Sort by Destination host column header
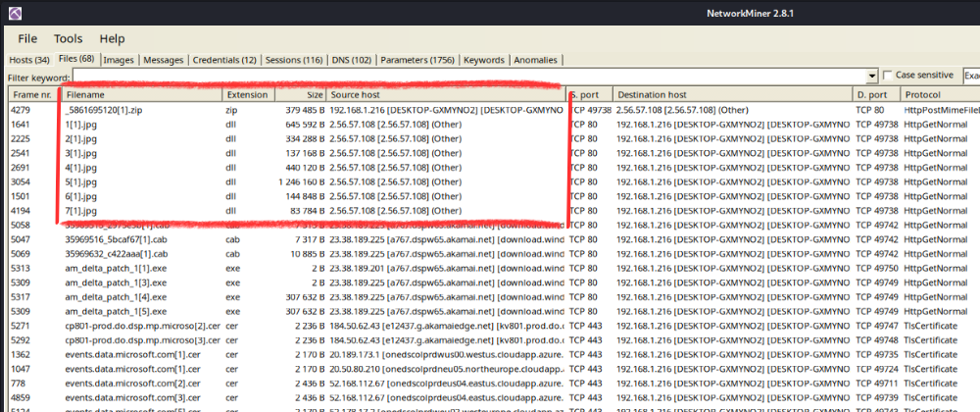This screenshot has width=980, height=412. (x=732, y=95)
